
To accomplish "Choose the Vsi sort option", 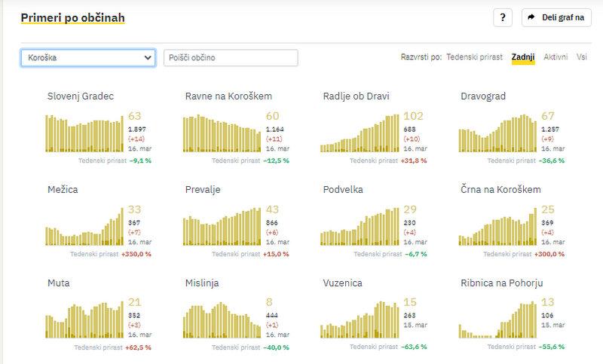I will tap(582, 57).
